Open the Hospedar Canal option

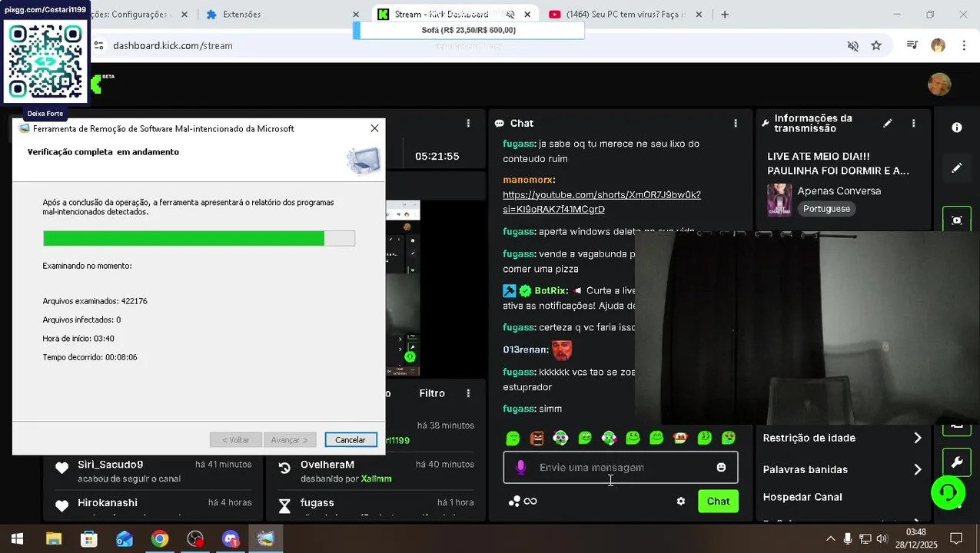[802, 497]
